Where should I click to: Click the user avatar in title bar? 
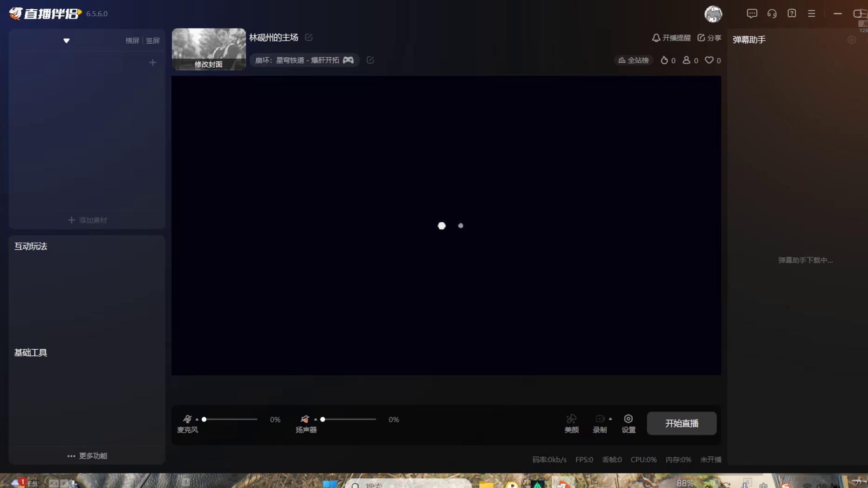(x=713, y=14)
